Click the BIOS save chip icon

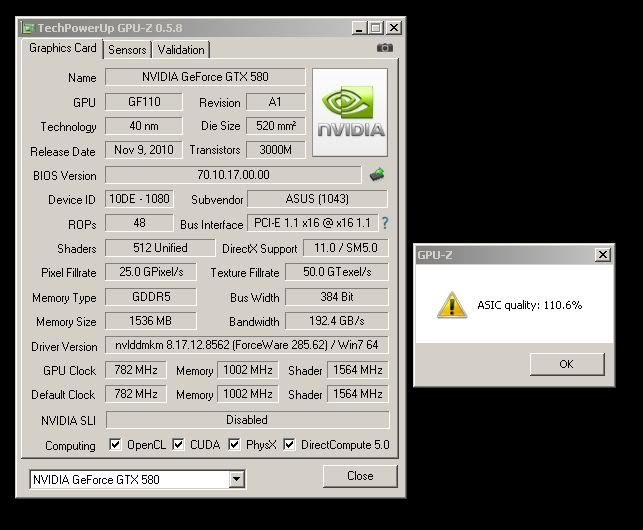click(x=377, y=175)
